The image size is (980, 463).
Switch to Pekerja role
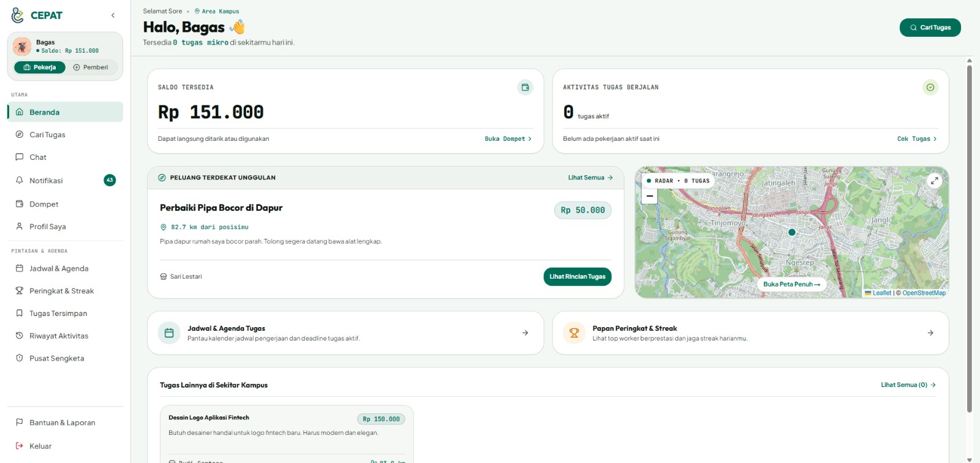pyautogui.click(x=40, y=67)
